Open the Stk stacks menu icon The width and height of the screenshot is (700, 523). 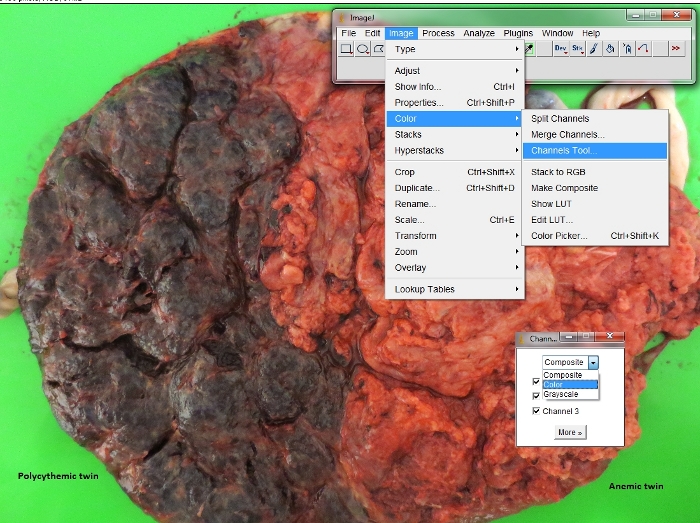point(576,49)
